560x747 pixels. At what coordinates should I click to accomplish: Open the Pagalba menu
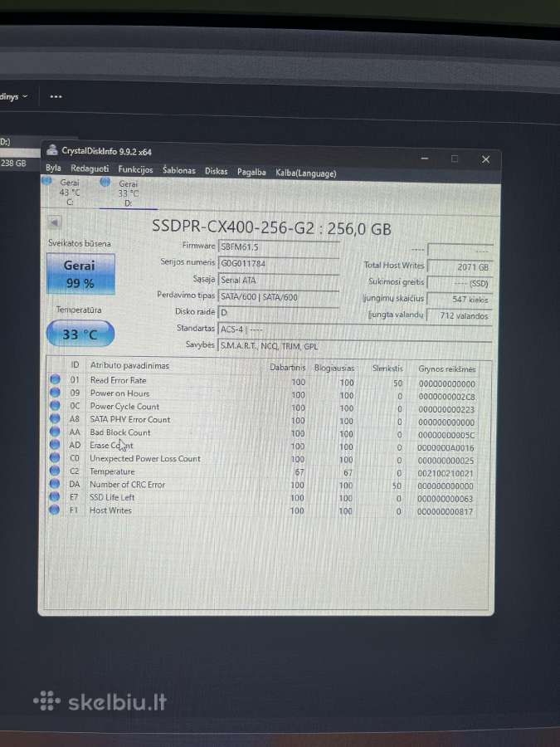251,172
